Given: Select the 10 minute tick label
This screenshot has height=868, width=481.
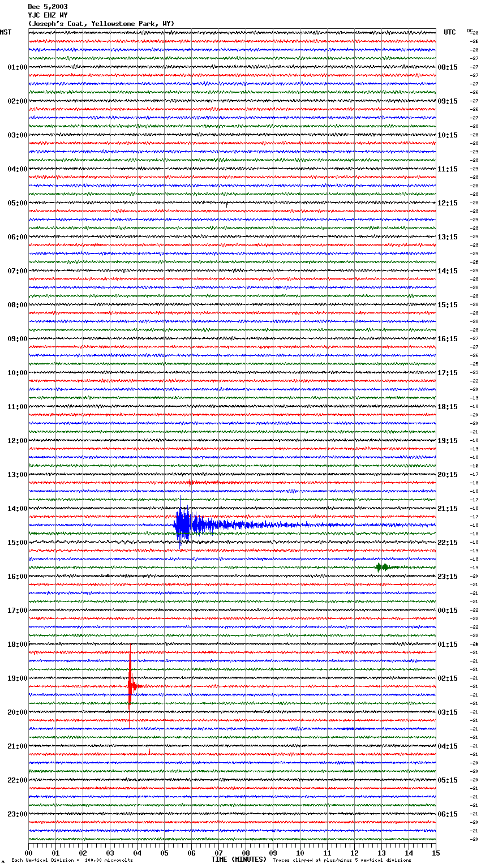Looking at the screenshot, I should point(300,853).
